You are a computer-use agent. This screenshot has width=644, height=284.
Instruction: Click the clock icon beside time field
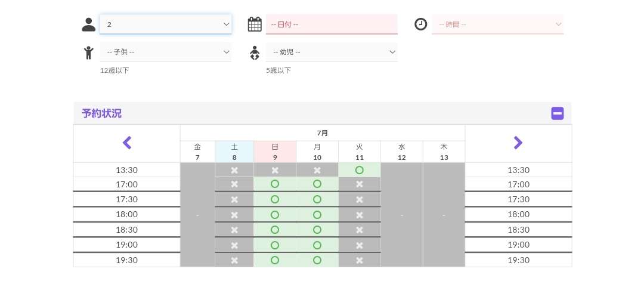click(421, 24)
